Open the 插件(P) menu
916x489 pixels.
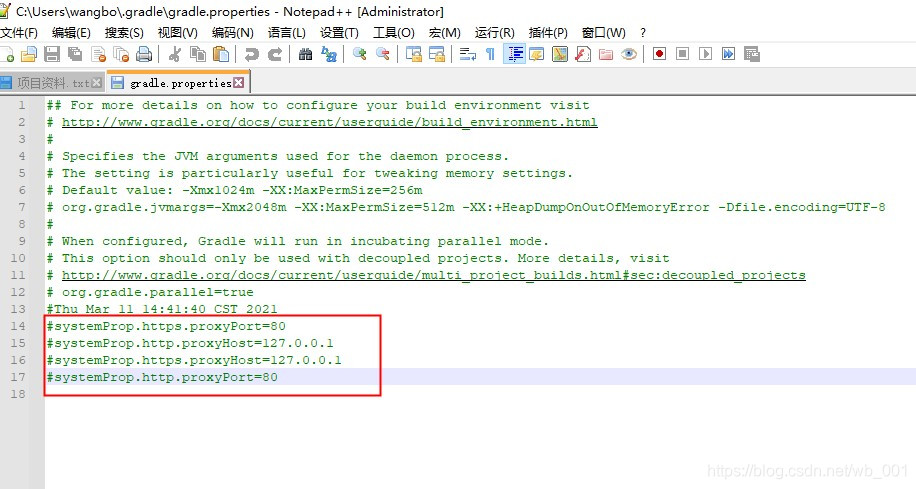pos(548,33)
